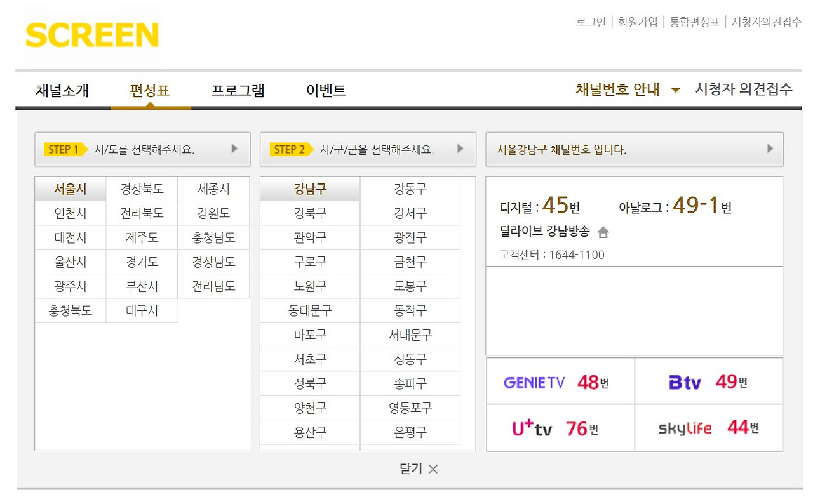Viewport: 813px width, 504px height.
Task: Choose 노원구 district
Action: 310,286
